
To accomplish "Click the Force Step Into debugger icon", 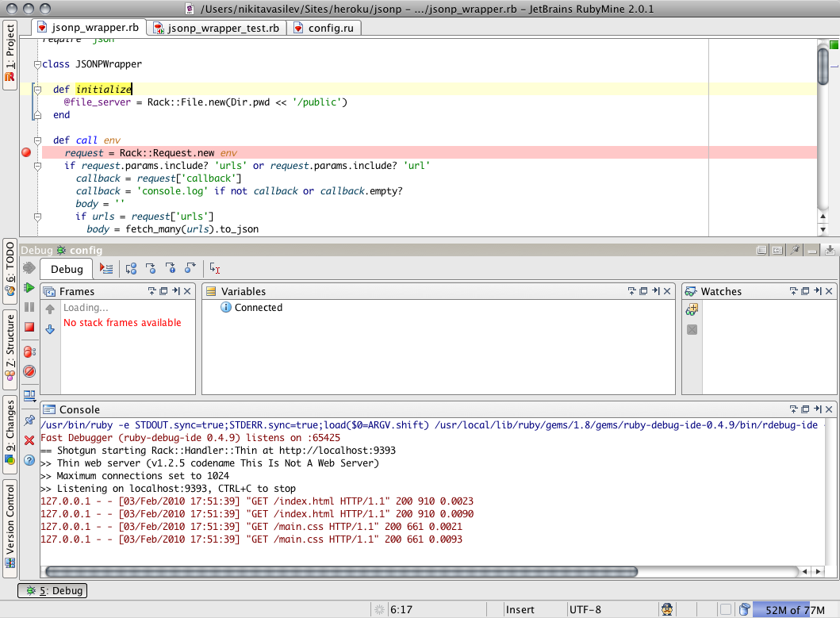I will tap(171, 268).
